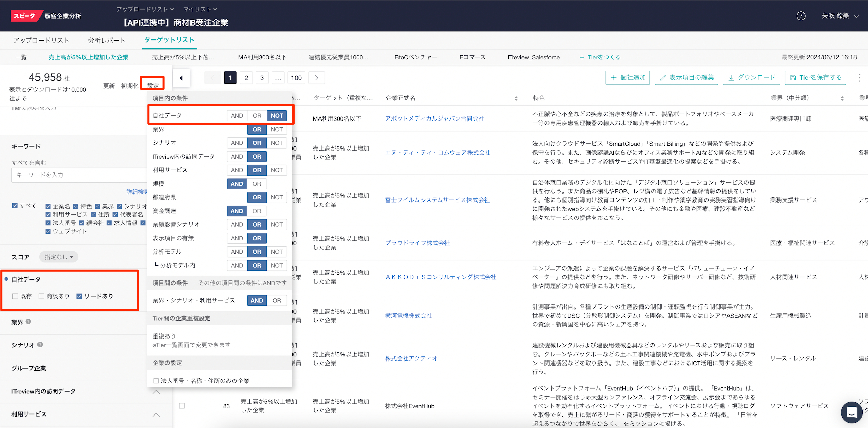
Task: Sort by 企業正式名 column arrows
Action: 516,98
